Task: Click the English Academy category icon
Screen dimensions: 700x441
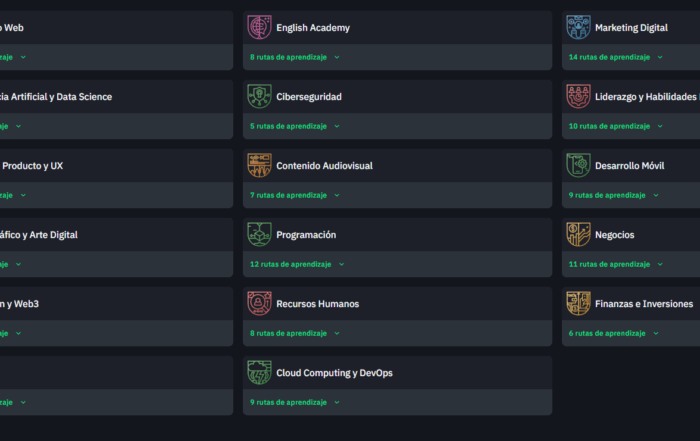Action: pos(259,28)
